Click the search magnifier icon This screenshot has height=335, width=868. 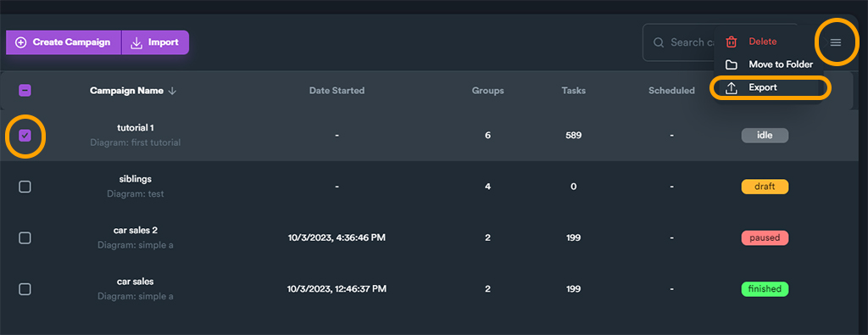point(658,42)
